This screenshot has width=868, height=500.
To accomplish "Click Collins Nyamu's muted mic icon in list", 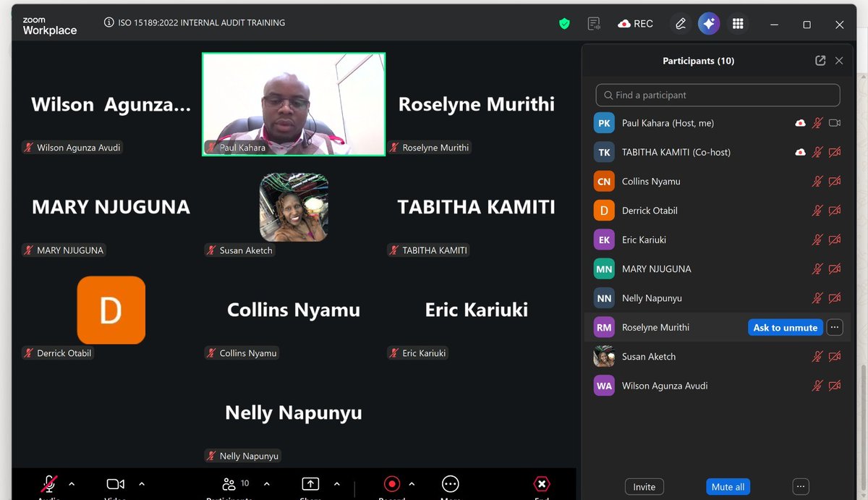I will point(817,182).
